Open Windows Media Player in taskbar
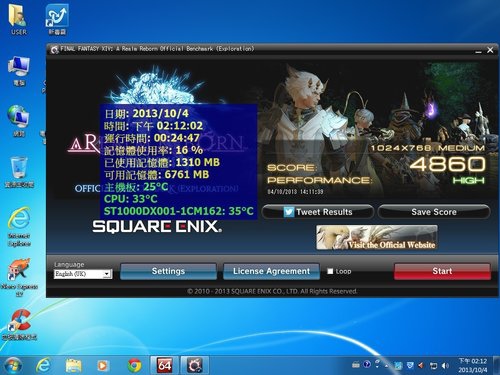Viewport: 500px width, 375px height. point(103,366)
